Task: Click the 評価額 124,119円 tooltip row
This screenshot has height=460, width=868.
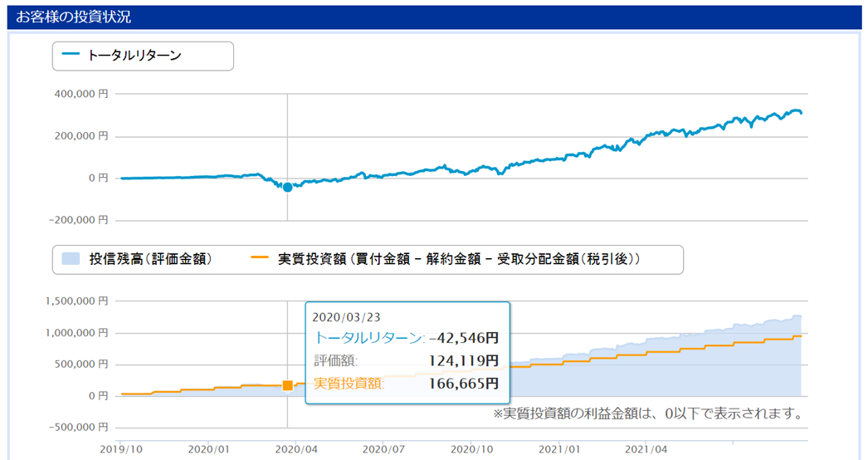Action: (407, 360)
